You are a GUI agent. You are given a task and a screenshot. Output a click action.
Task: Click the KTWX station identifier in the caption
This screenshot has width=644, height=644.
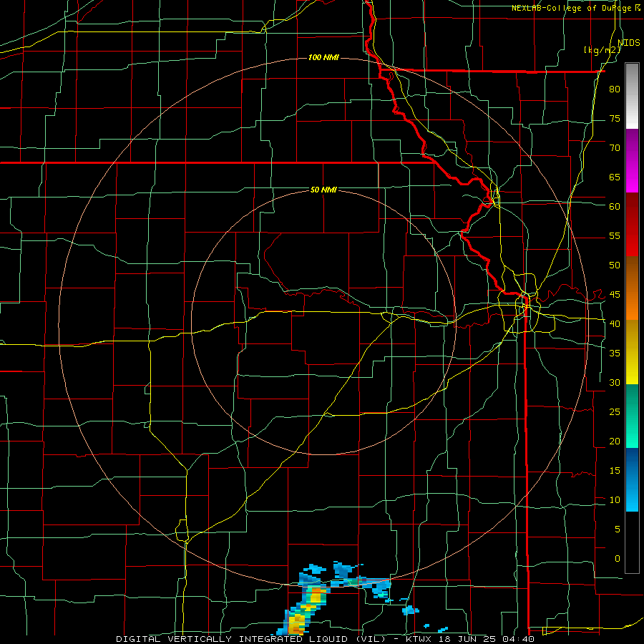click(x=420, y=639)
